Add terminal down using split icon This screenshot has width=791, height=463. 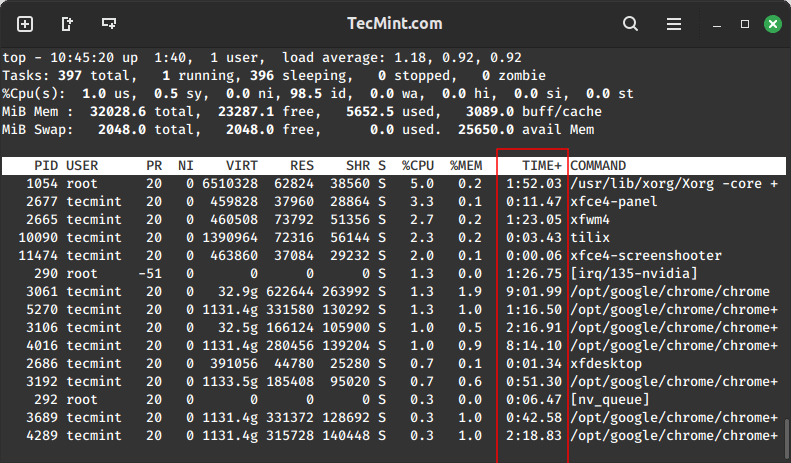[x=108, y=23]
